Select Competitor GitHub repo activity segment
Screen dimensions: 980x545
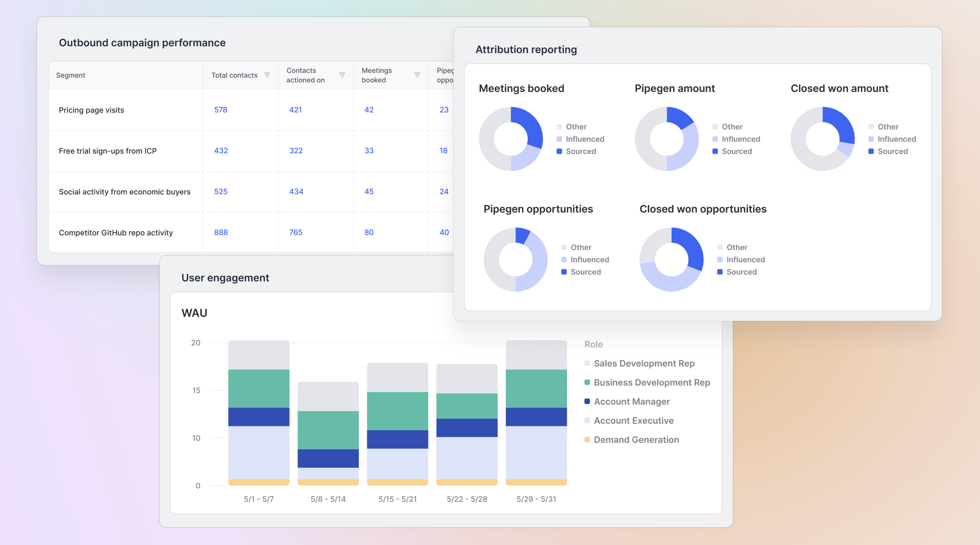116,233
